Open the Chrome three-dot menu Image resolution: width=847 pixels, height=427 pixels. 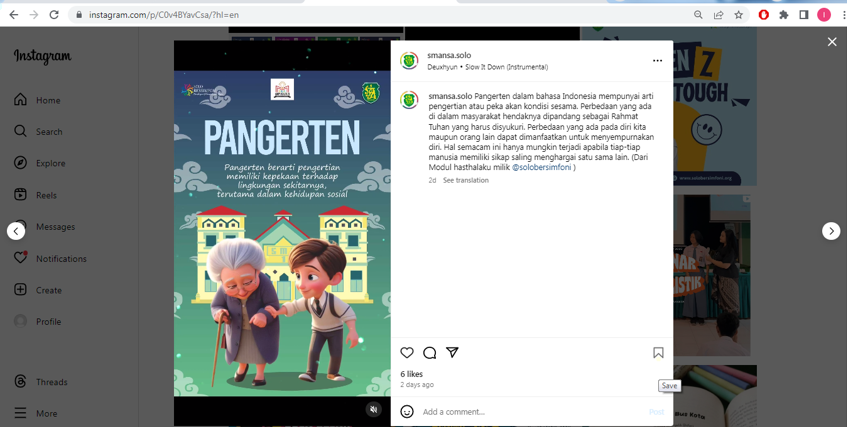click(841, 15)
